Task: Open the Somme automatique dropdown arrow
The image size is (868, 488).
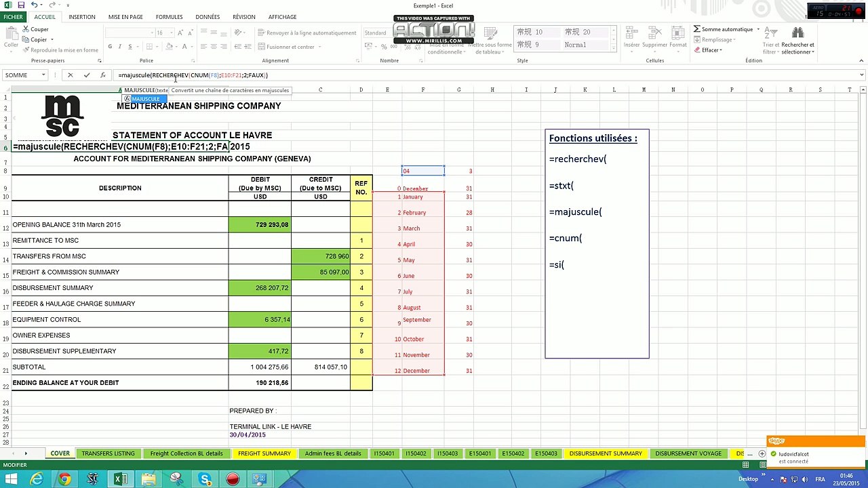Action: pyautogui.click(x=758, y=29)
